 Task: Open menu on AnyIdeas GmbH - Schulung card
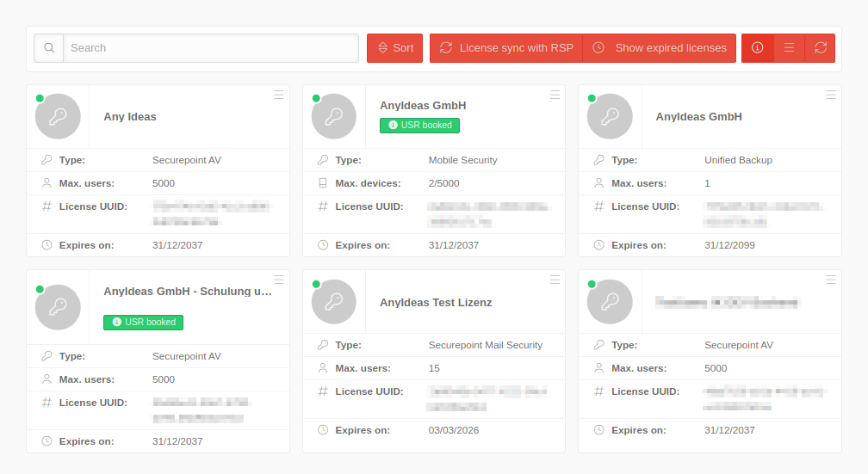tap(279, 280)
